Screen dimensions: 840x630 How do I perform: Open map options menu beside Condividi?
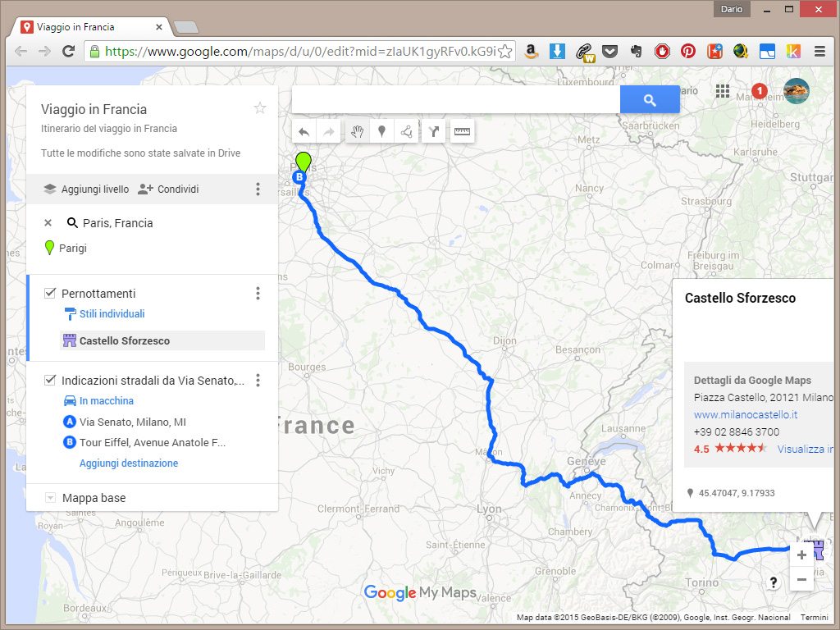pos(258,189)
